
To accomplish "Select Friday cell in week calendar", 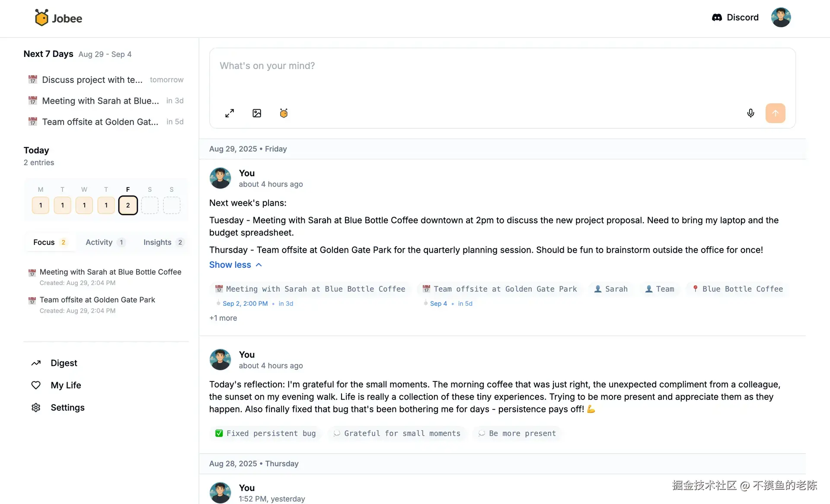I will [128, 205].
